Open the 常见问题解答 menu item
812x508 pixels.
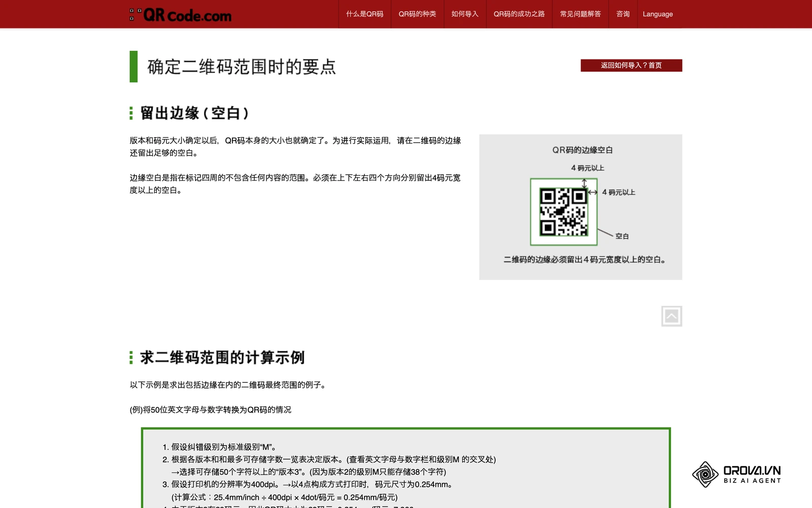click(x=581, y=14)
